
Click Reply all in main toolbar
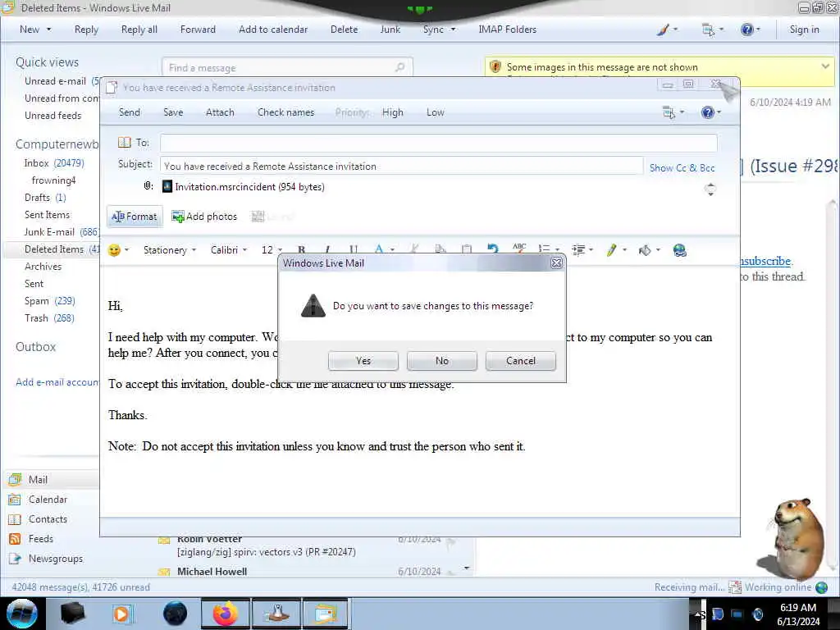pos(139,30)
